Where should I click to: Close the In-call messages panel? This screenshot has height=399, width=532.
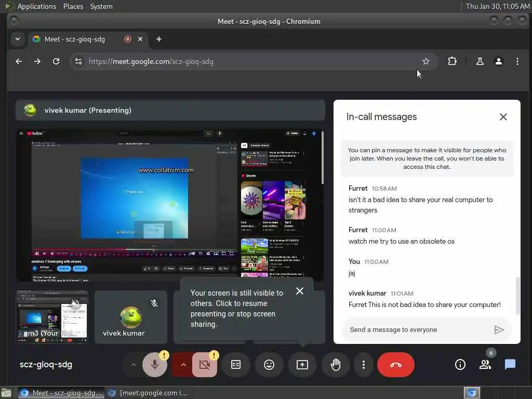pos(503,117)
